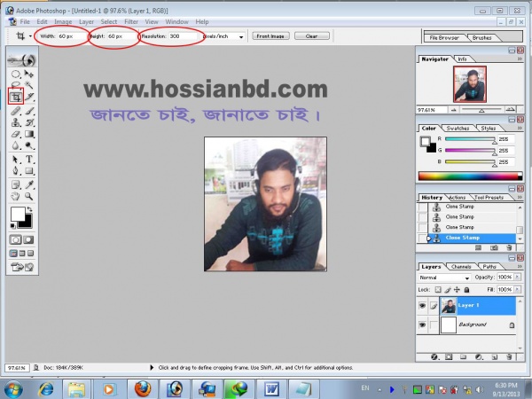Switch to Standard edit mode
This screenshot has height=399, width=532.
pyautogui.click(x=15, y=240)
